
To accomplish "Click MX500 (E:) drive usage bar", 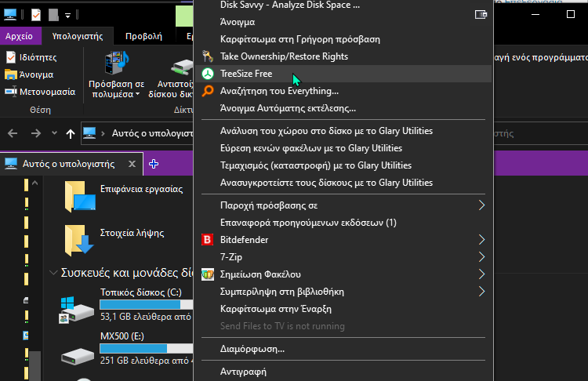I will pos(147,348).
